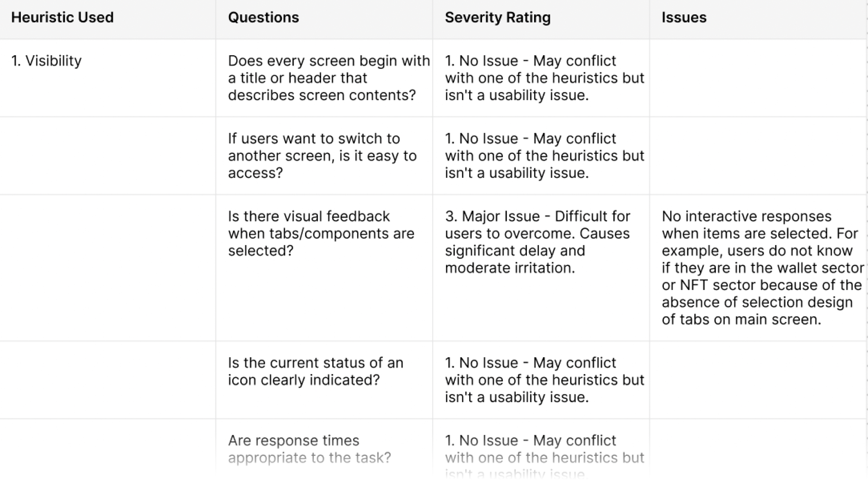This screenshot has height=495, width=868.
Task: Click the empty Issues cell in the Visibility row
Action: pyautogui.click(x=758, y=78)
